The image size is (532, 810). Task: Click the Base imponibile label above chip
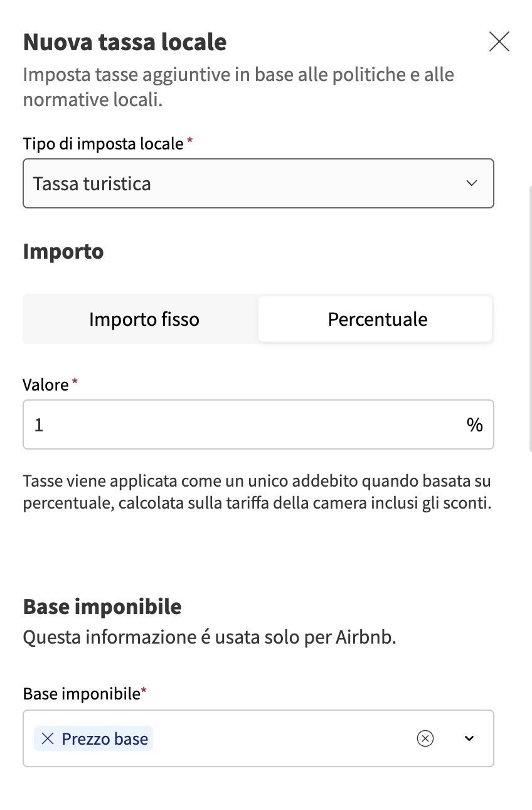(x=81, y=693)
